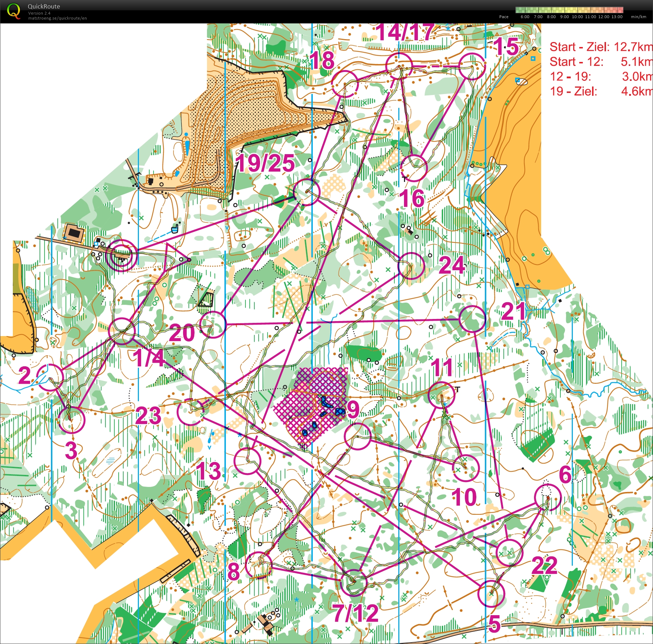Select control circle 5
The height and width of the screenshot is (644, 653).
click(x=491, y=593)
